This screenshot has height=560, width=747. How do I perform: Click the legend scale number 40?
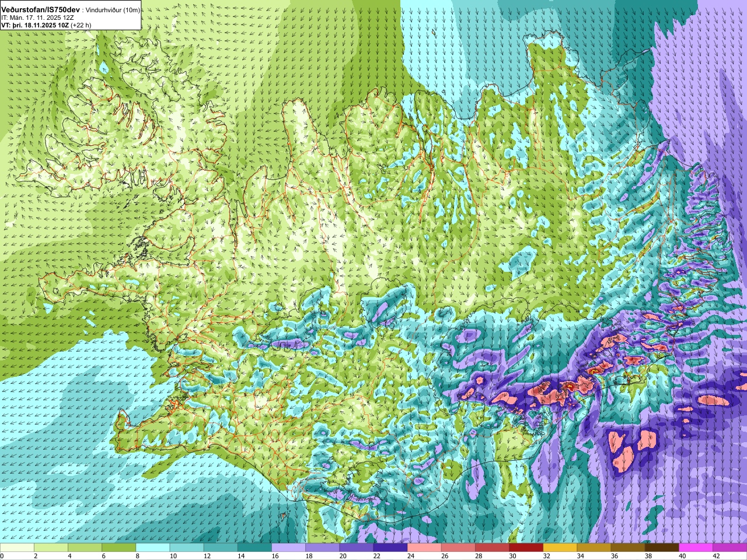click(x=683, y=556)
